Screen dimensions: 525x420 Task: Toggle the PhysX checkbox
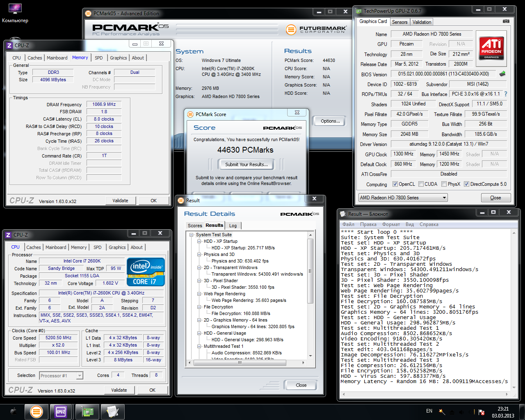444,184
